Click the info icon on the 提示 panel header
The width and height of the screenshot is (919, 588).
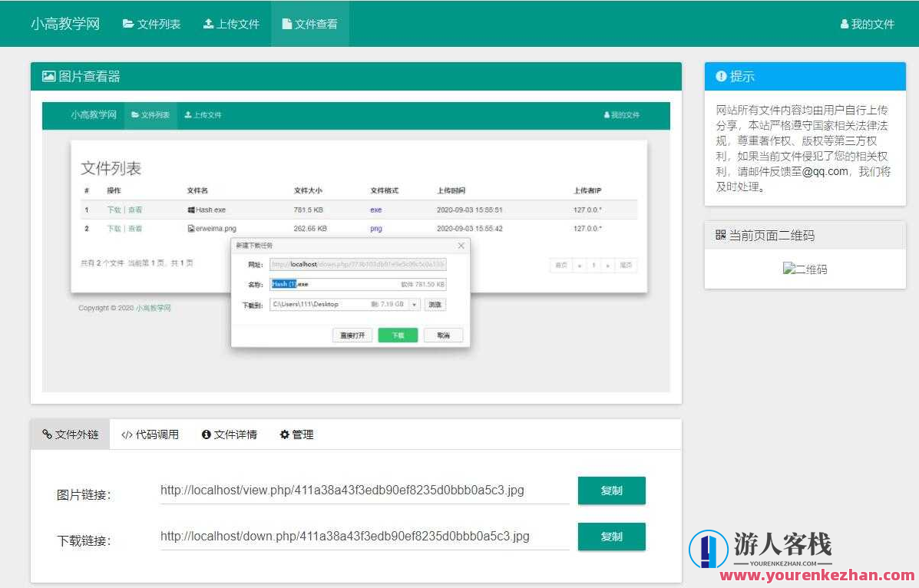click(x=720, y=75)
